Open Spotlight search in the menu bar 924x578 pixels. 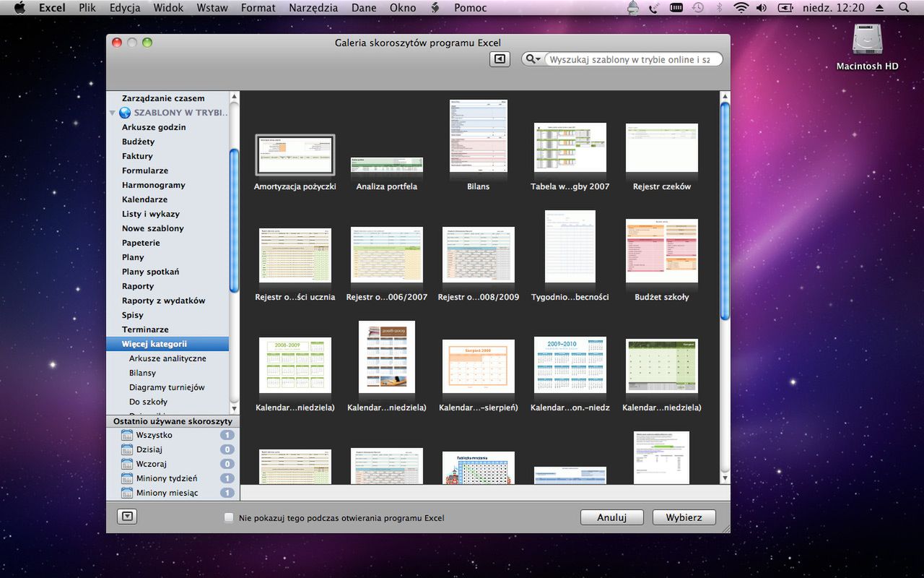pyautogui.click(x=904, y=8)
